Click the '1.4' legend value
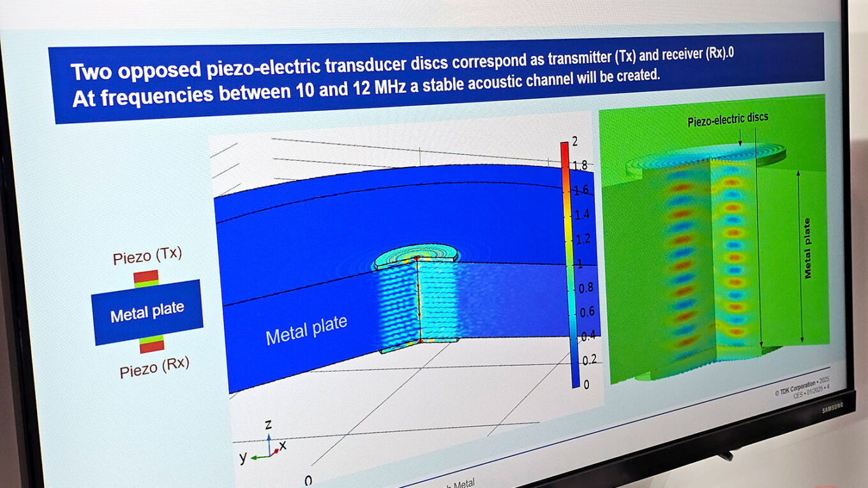This screenshot has height=488, width=868. pyautogui.click(x=582, y=215)
